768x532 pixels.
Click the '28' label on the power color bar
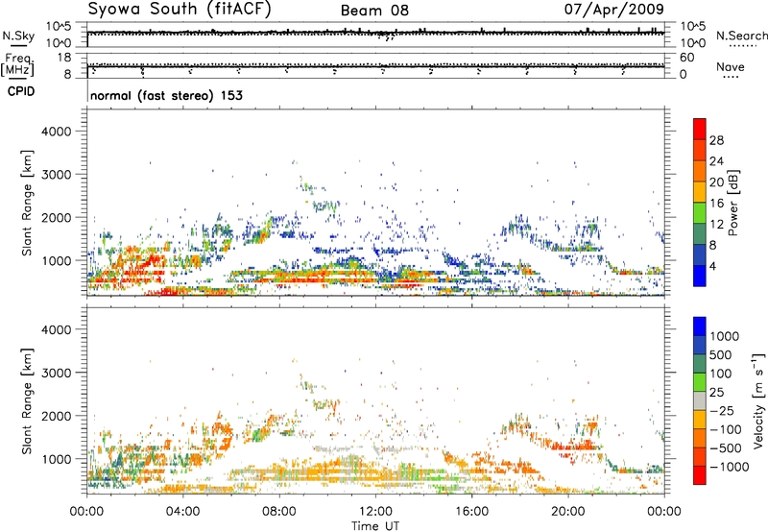pyautogui.click(x=716, y=140)
